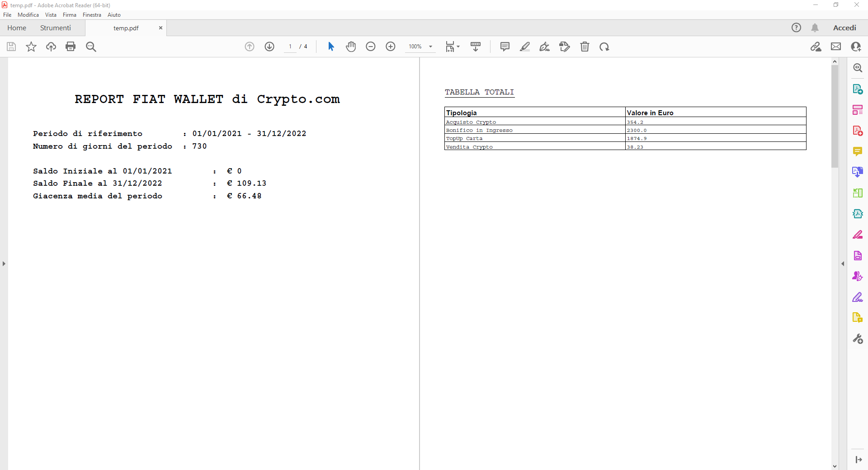The height and width of the screenshot is (470, 868).
Task: Open the Fill & Sign pen tool
Action: (x=544, y=47)
